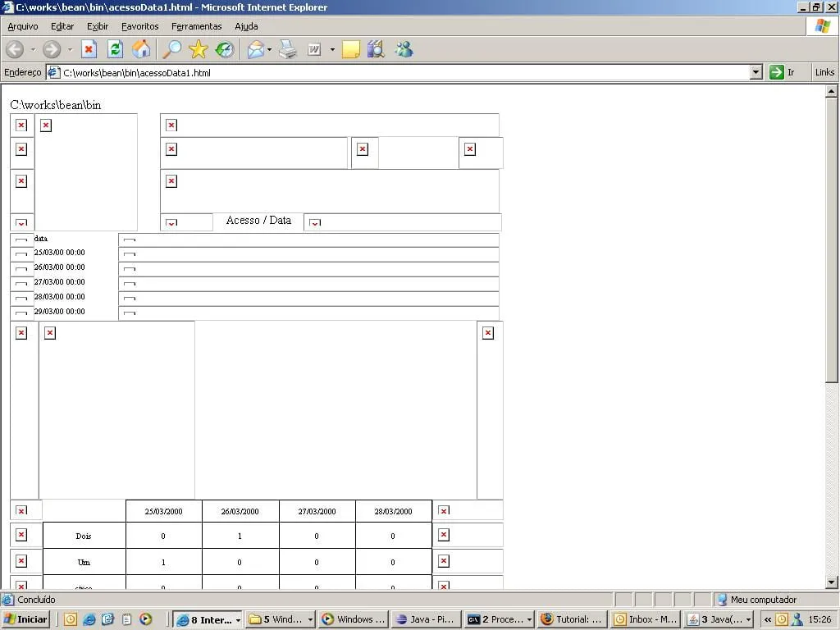Click the page icon in address bar
The width and height of the screenshot is (840, 630).
tap(53, 72)
